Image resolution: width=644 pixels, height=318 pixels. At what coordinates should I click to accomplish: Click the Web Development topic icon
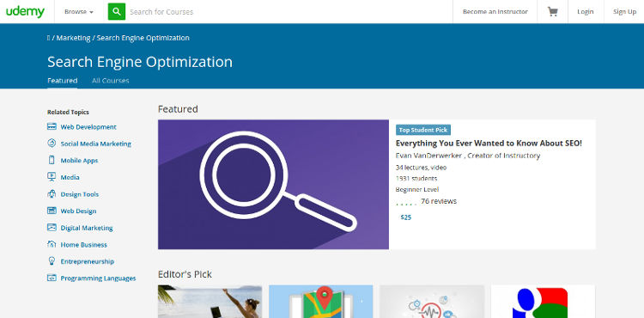[52, 126]
